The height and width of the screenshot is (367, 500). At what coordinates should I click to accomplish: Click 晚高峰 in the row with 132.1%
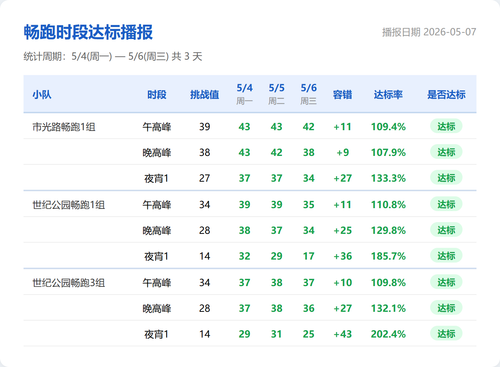pyautogui.click(x=157, y=308)
